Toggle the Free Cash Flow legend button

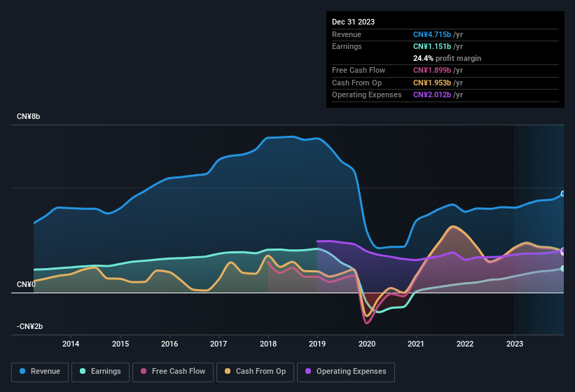coord(173,372)
